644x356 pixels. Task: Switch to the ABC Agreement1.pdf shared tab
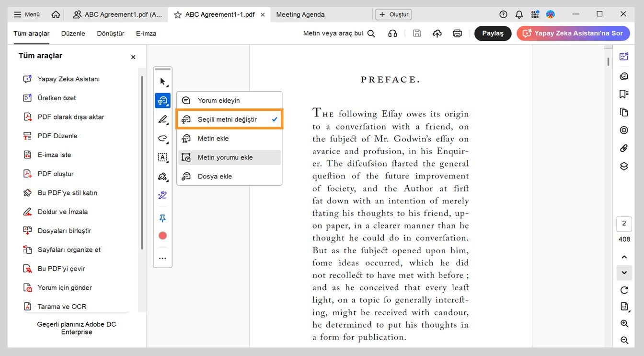(x=117, y=14)
